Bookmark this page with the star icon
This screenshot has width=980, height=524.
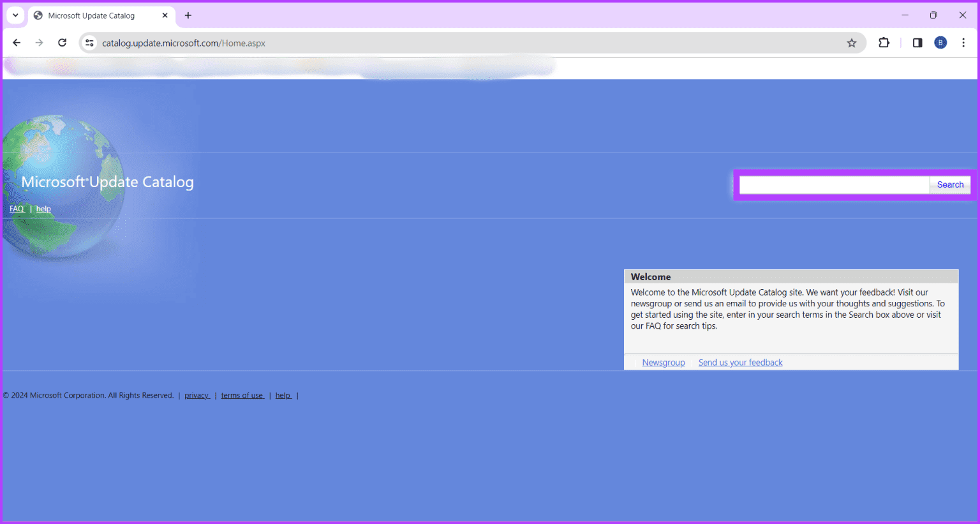click(x=852, y=43)
